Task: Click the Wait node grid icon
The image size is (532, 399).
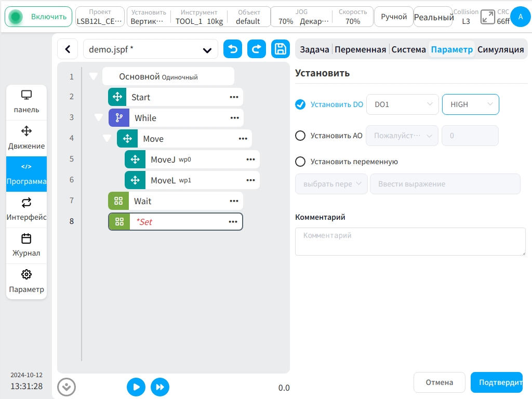Action: [118, 201]
